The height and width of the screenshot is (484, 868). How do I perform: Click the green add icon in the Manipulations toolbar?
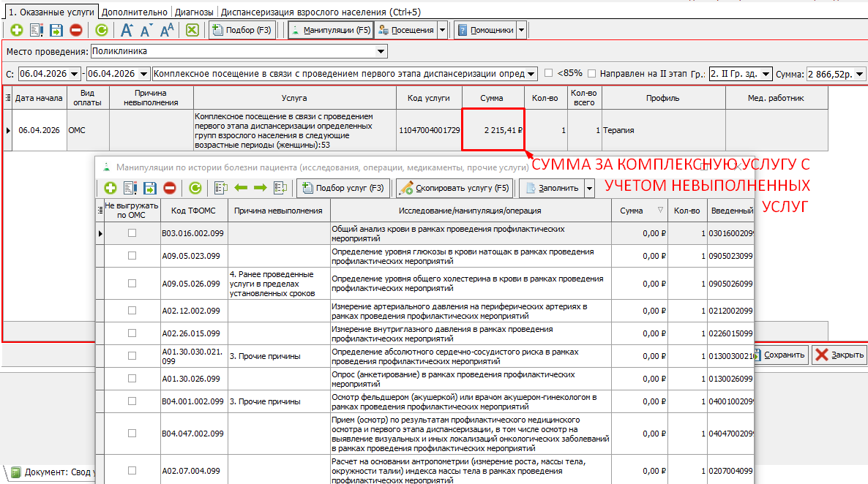(111, 189)
